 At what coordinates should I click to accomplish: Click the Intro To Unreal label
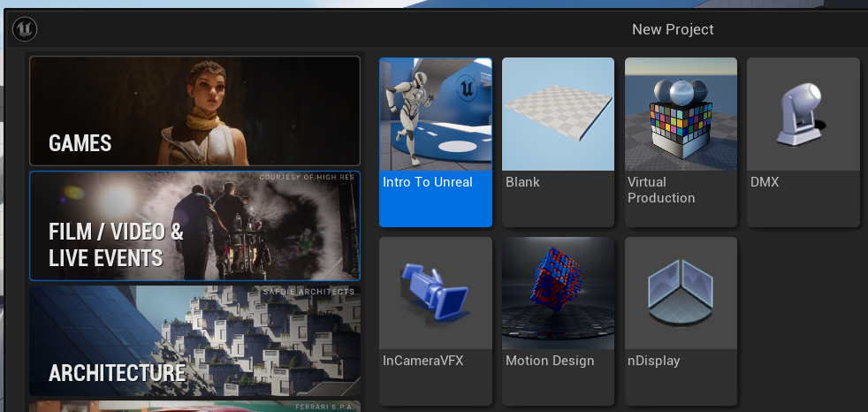428,182
